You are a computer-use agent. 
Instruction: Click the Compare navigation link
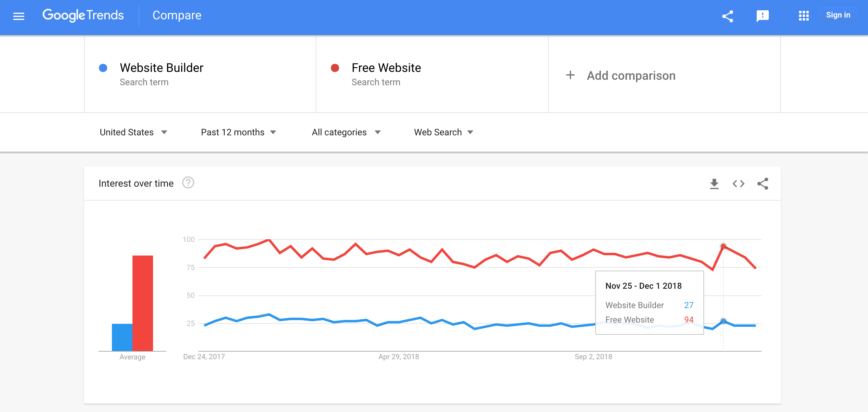coord(177,15)
